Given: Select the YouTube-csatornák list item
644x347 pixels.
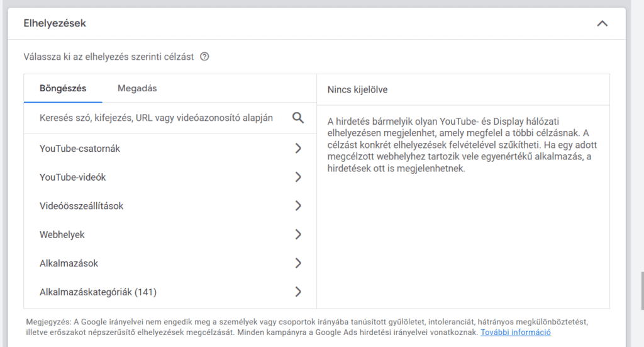Looking at the screenshot, I should pyautogui.click(x=80, y=149).
